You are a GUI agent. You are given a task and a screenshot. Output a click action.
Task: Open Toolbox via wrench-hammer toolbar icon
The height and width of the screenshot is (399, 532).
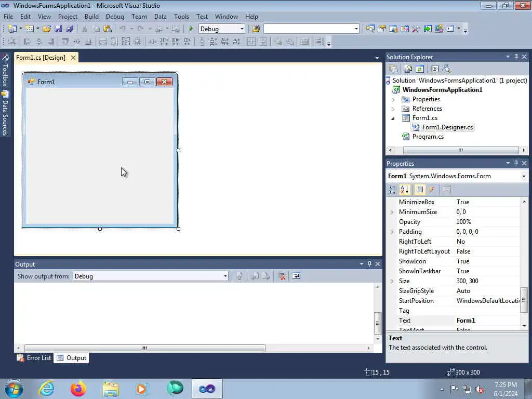(416, 29)
